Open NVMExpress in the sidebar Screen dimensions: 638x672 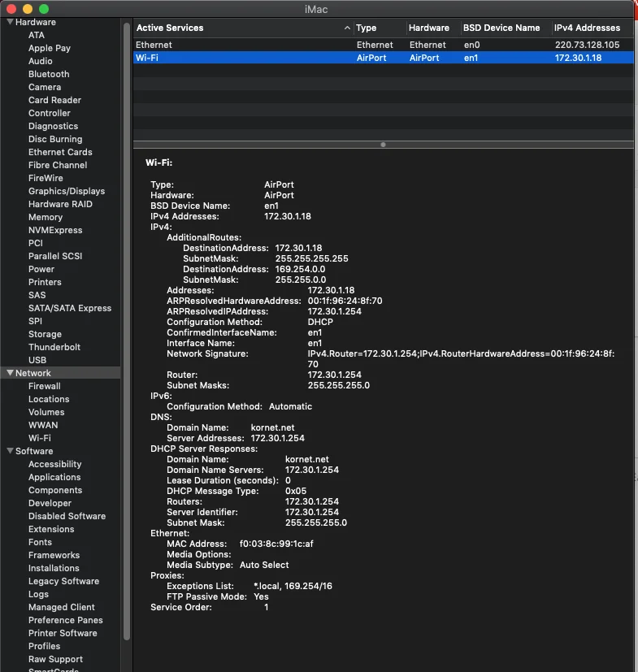click(55, 230)
